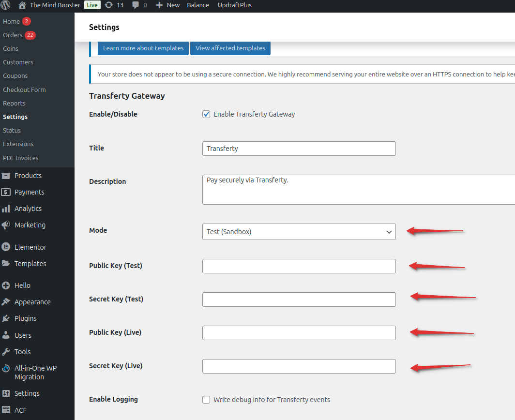Screen dimensions: 515x420
Task: Click the Users person icon
Action: pyautogui.click(x=6, y=335)
